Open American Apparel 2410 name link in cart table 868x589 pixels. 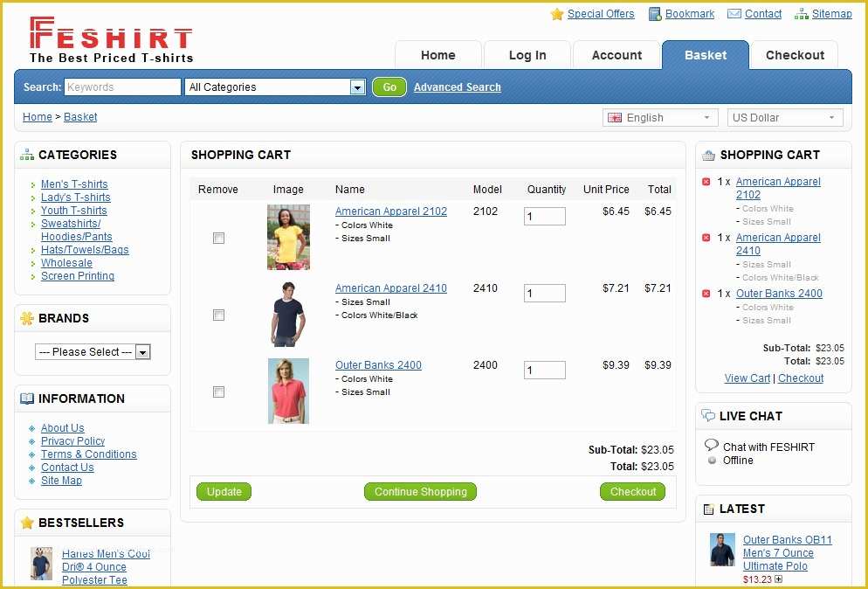(391, 288)
